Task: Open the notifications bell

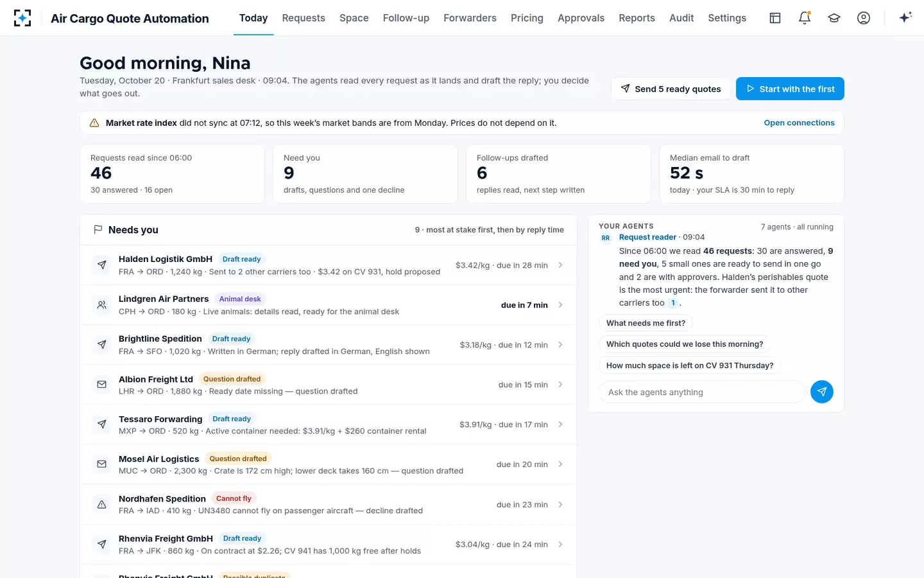Action: point(805,18)
